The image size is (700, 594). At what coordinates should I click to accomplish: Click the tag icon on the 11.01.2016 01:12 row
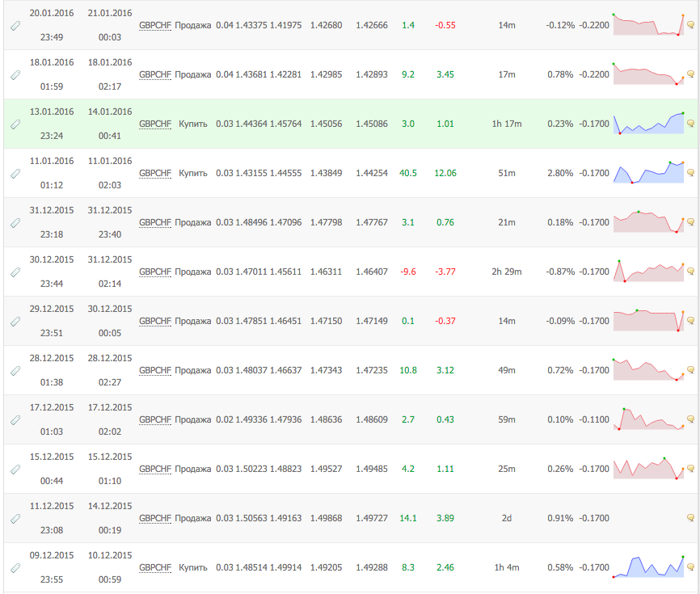15,174
